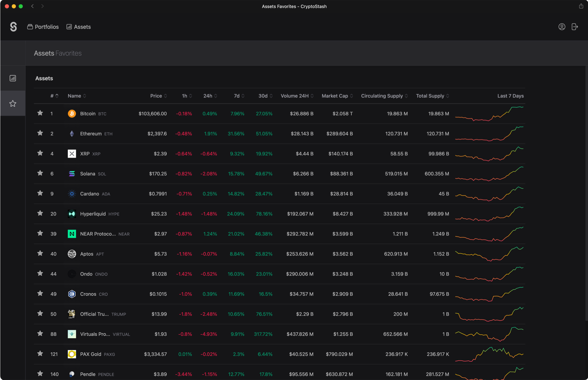Click the Assets breadcrumb in the header
The image size is (588, 380).
click(x=44, y=53)
